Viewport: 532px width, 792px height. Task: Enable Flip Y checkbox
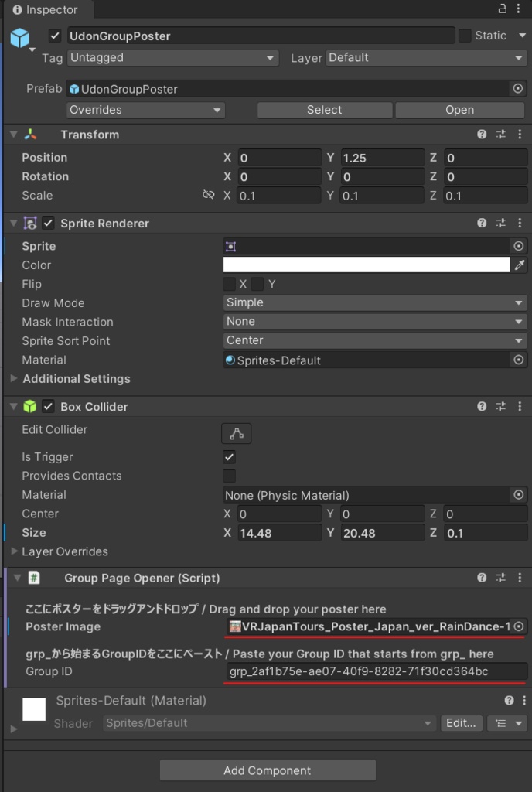pos(257,284)
